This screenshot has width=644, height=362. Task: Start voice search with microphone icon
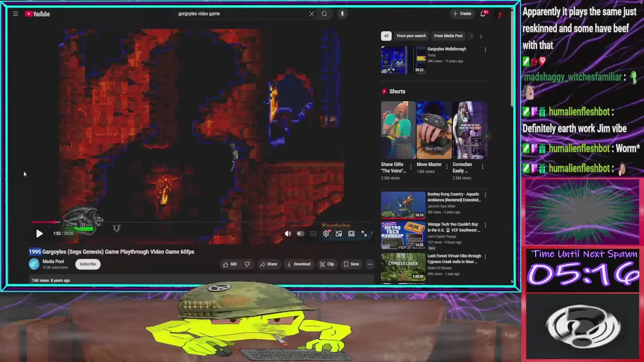pos(342,14)
